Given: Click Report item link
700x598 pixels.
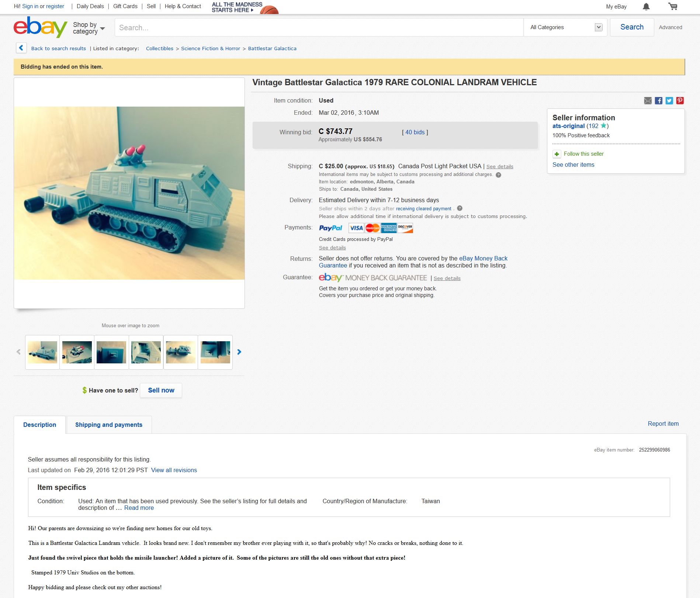Looking at the screenshot, I should pyautogui.click(x=663, y=424).
